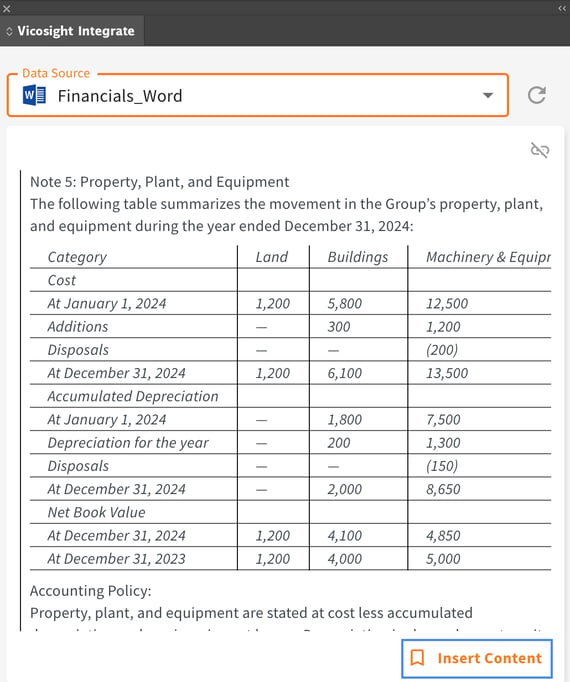Click the Net Book Value row label
Viewport: 570px width, 682px height.
[96, 512]
